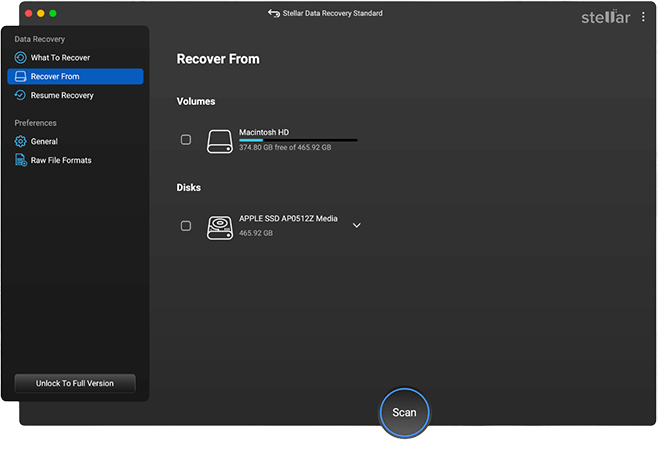Open the What To Recover section
The width and height of the screenshot is (668, 450).
61,58
